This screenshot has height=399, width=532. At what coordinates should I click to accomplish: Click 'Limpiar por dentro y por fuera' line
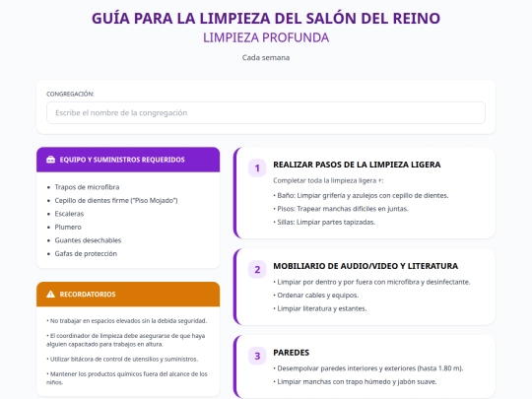pyautogui.click(x=371, y=282)
